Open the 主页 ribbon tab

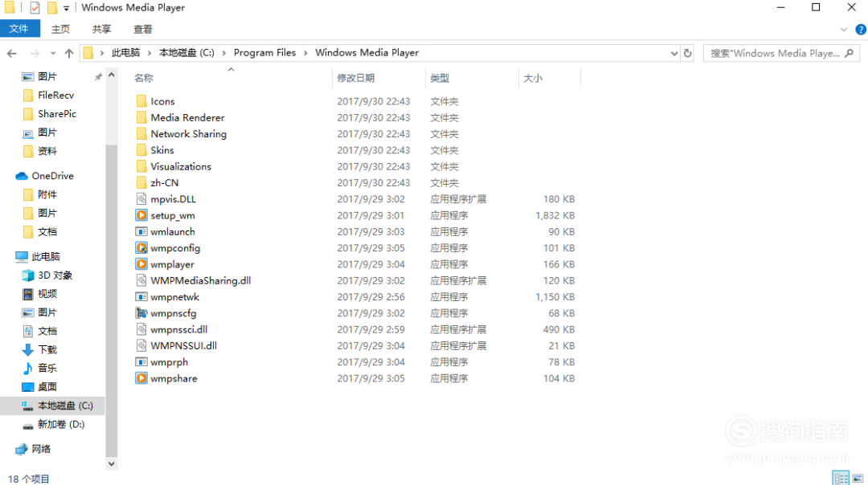coord(60,30)
